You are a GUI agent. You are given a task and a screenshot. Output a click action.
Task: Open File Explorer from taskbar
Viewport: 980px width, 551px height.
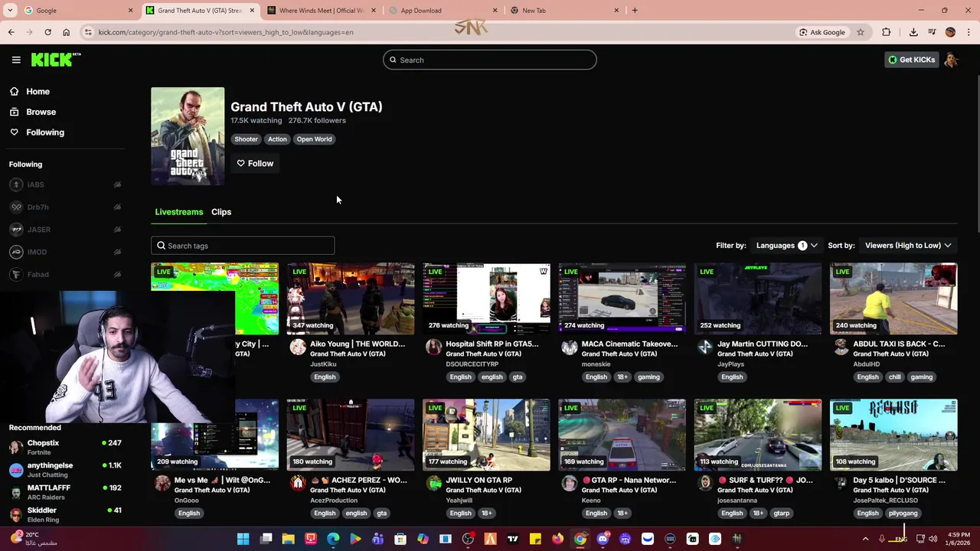288,540
